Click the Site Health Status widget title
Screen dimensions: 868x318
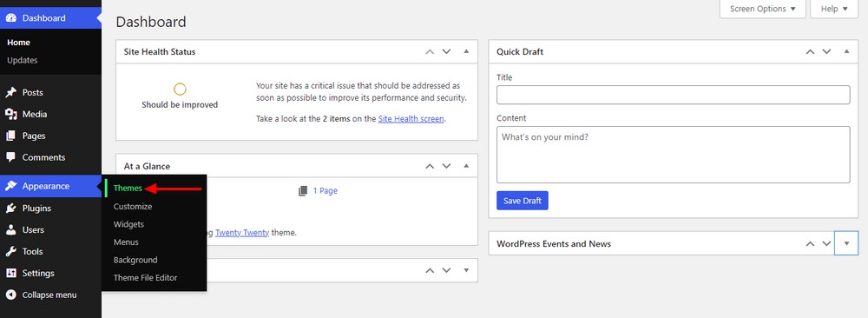(160, 51)
